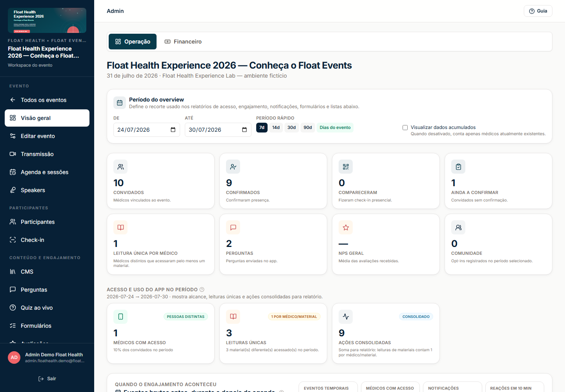This screenshot has height=392, width=565.
Task: Click the library icon beside CMS
Action: click(13, 272)
